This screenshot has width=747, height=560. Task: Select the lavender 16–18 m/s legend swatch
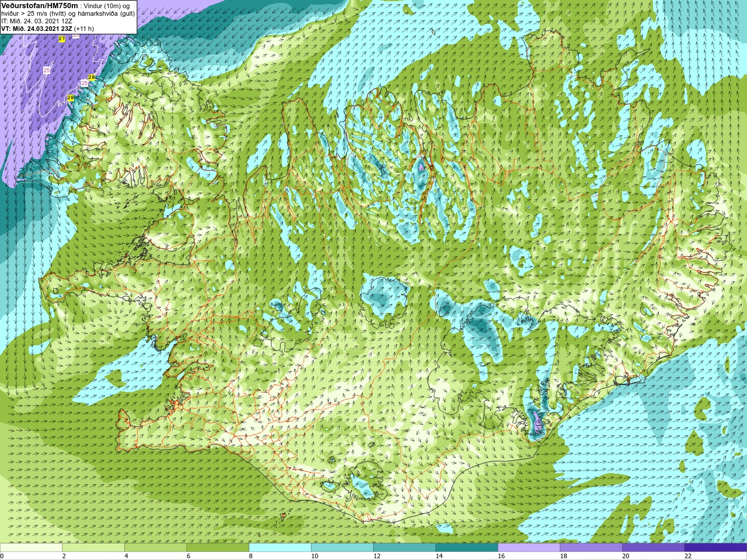point(529,548)
